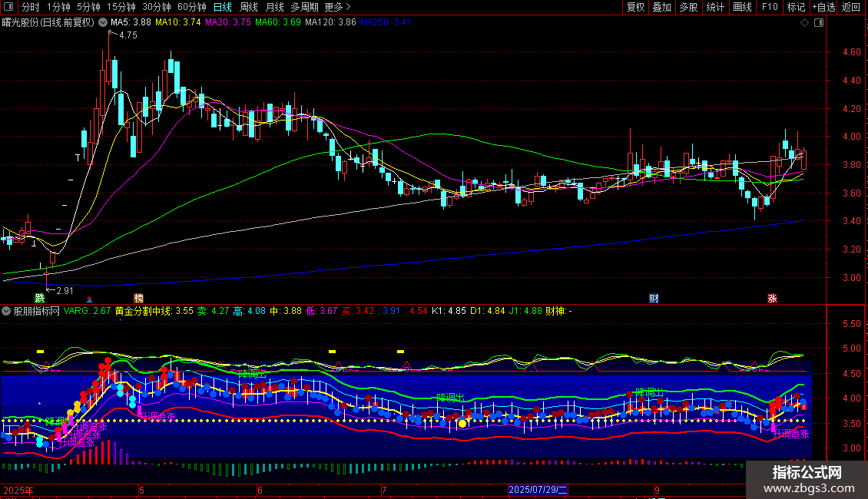Click the red 涨 marker icon
Viewport: 868px width, 499px height.
772,298
